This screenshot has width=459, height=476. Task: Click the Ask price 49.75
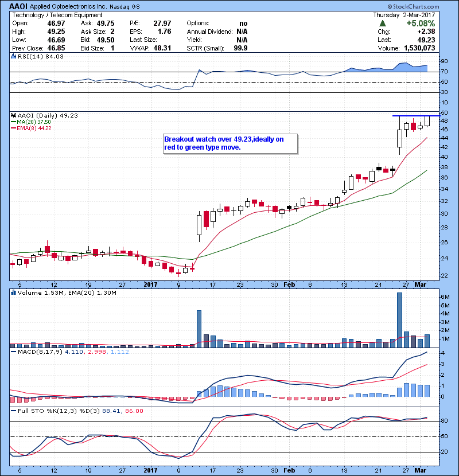(x=106, y=24)
